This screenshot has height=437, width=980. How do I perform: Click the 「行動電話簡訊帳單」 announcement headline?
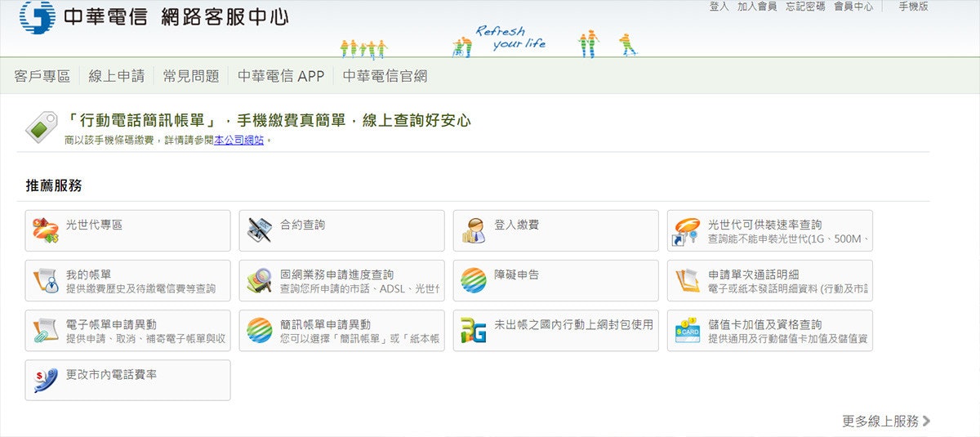[x=269, y=121]
